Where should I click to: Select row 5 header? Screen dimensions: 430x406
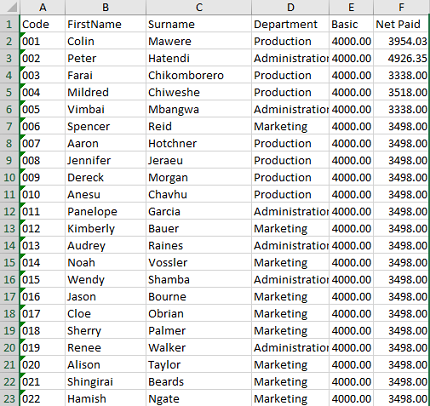(x=10, y=92)
